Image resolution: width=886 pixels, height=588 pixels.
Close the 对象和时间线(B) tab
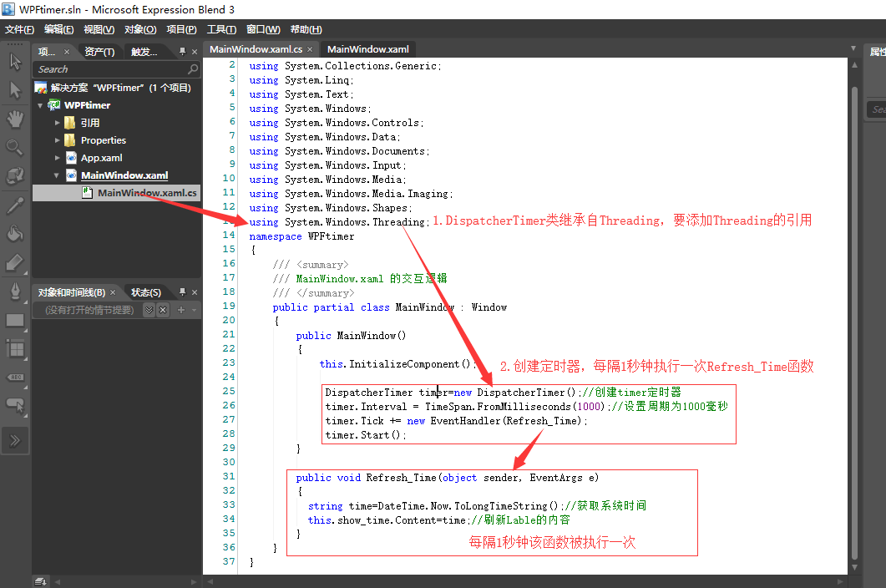click(113, 292)
